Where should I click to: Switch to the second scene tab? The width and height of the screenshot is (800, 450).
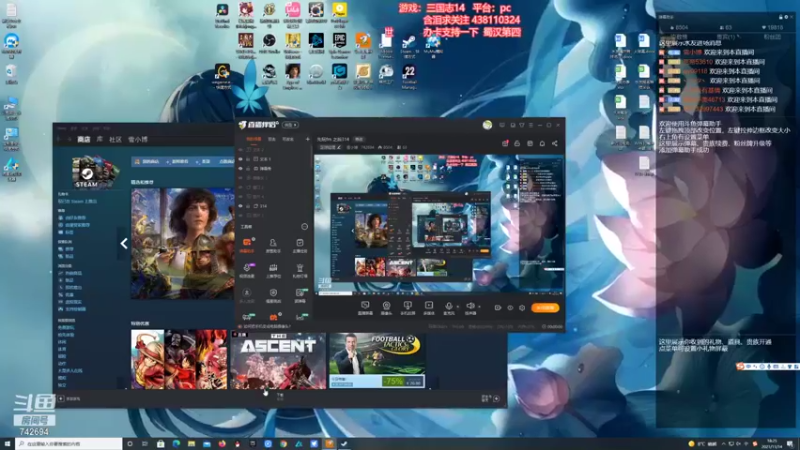pos(272,139)
